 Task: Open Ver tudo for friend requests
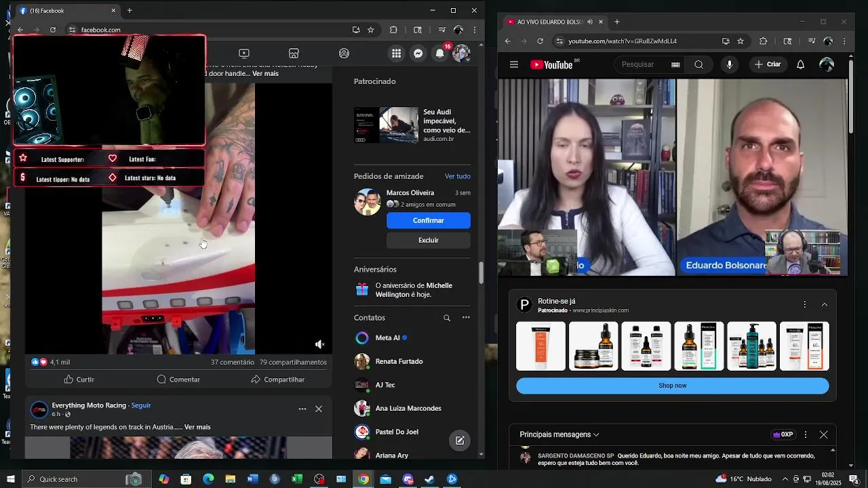point(458,176)
